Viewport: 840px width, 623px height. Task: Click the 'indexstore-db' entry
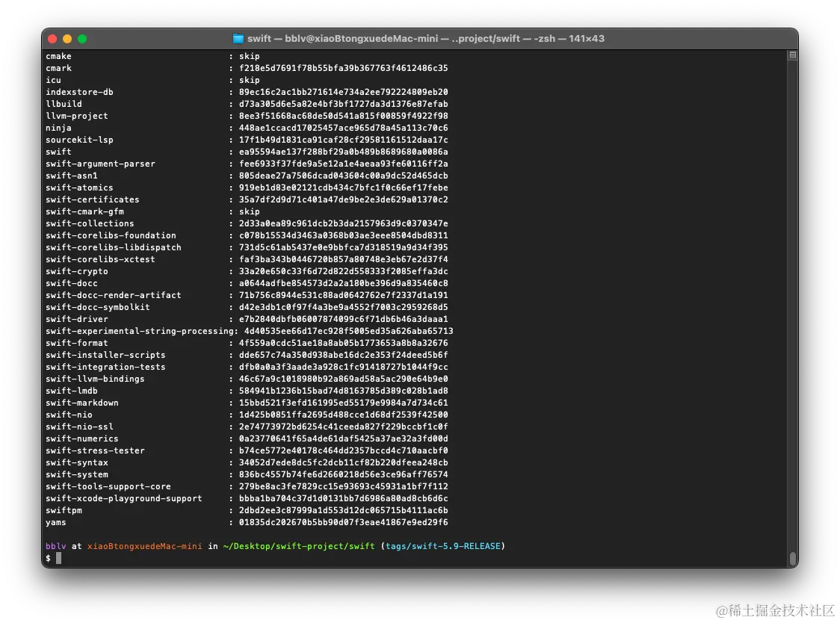coord(79,92)
